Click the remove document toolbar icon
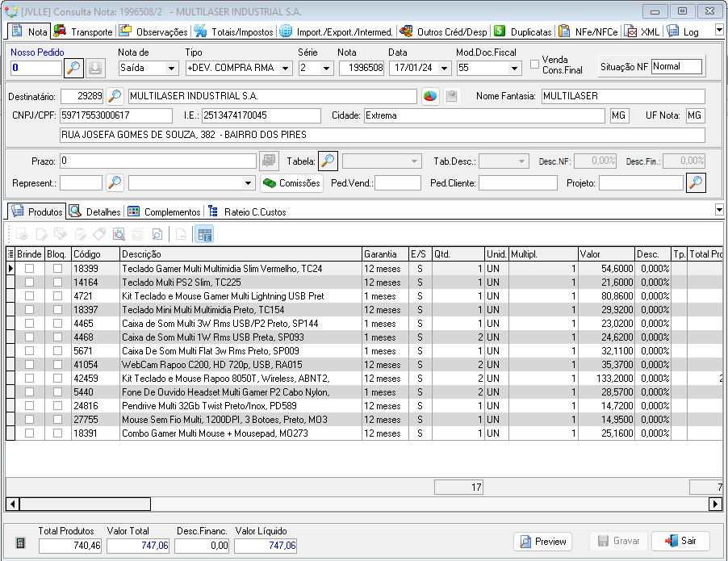 click(x=181, y=234)
